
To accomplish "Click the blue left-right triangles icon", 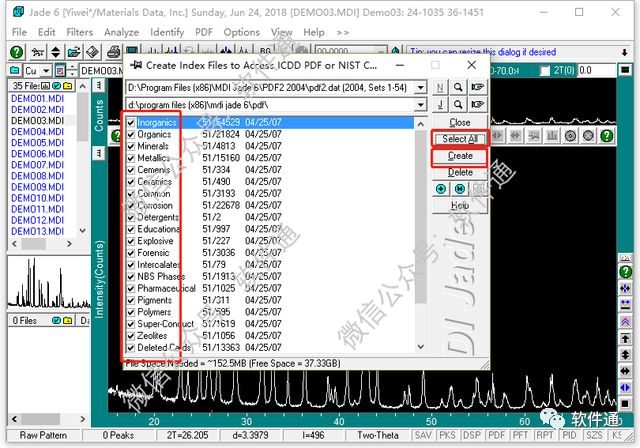I will (625, 387).
